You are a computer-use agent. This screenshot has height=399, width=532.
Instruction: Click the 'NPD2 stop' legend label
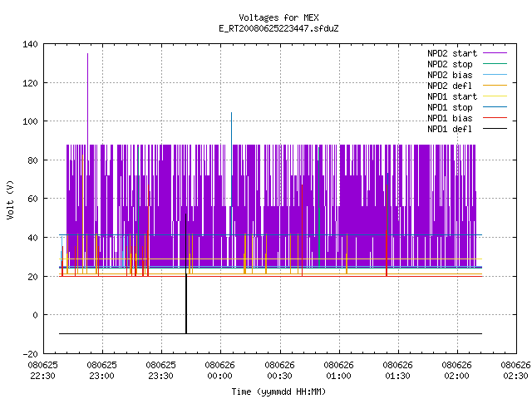(x=450, y=64)
